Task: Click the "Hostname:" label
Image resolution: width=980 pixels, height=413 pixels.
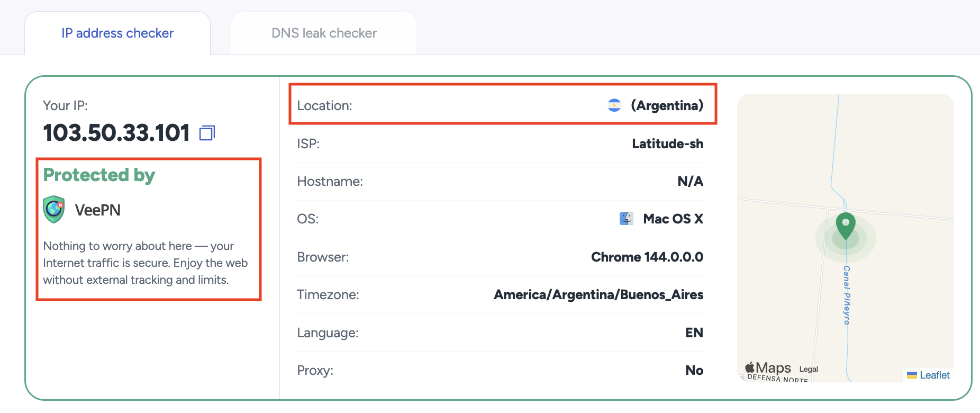Action: coord(330,181)
